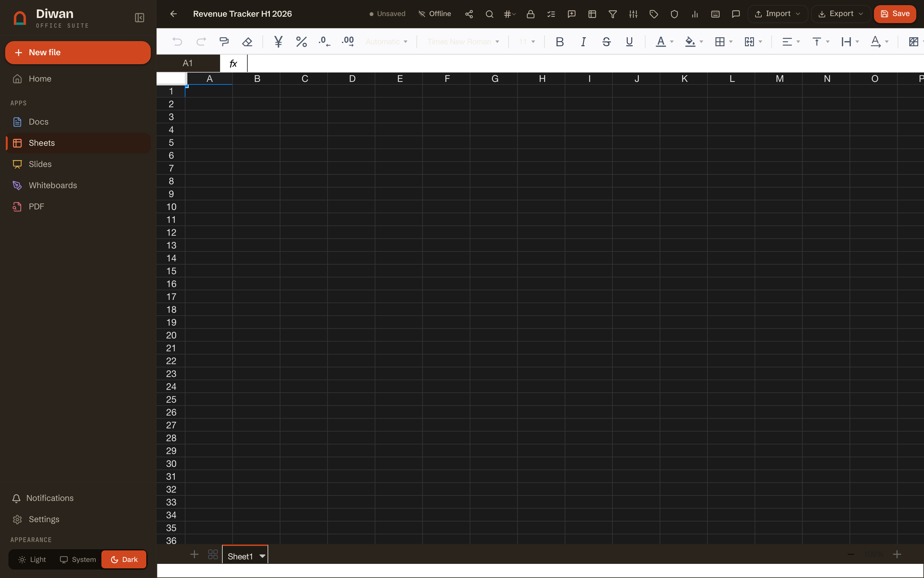
Task: Open PDF in the sidebar
Action: (x=78, y=207)
